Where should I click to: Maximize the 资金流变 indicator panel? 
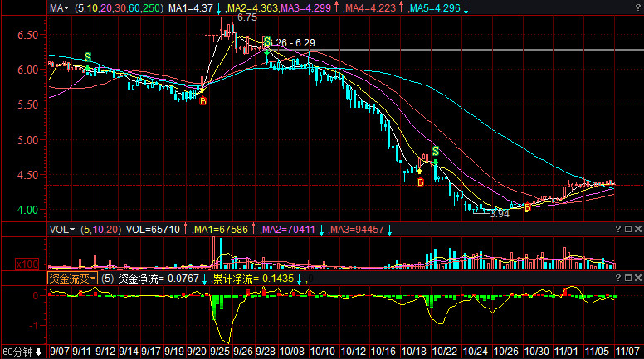point(628,279)
